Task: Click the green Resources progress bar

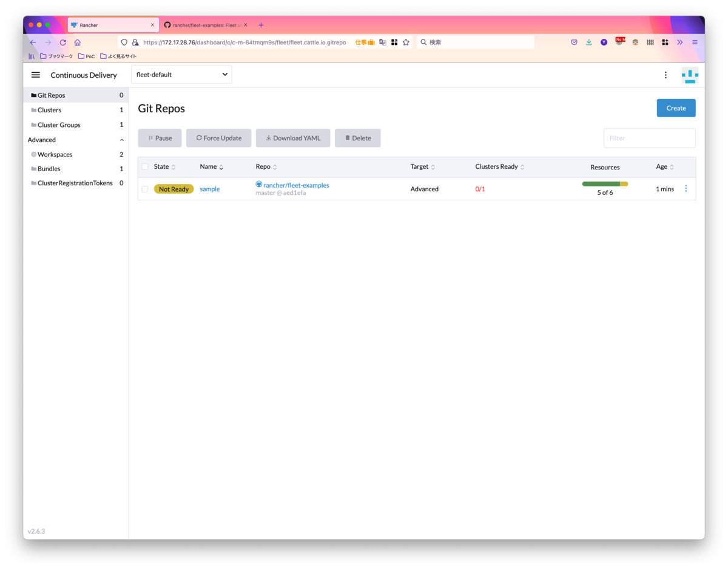Action: point(605,183)
